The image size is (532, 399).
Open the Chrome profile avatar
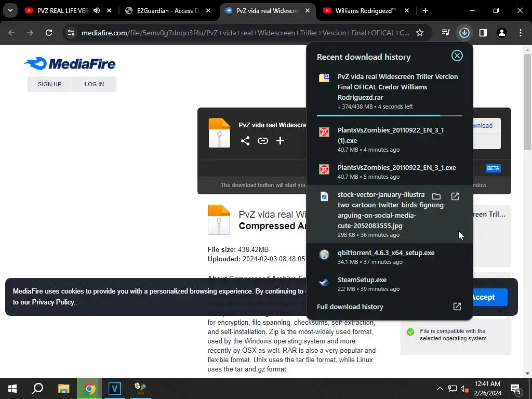(502, 33)
